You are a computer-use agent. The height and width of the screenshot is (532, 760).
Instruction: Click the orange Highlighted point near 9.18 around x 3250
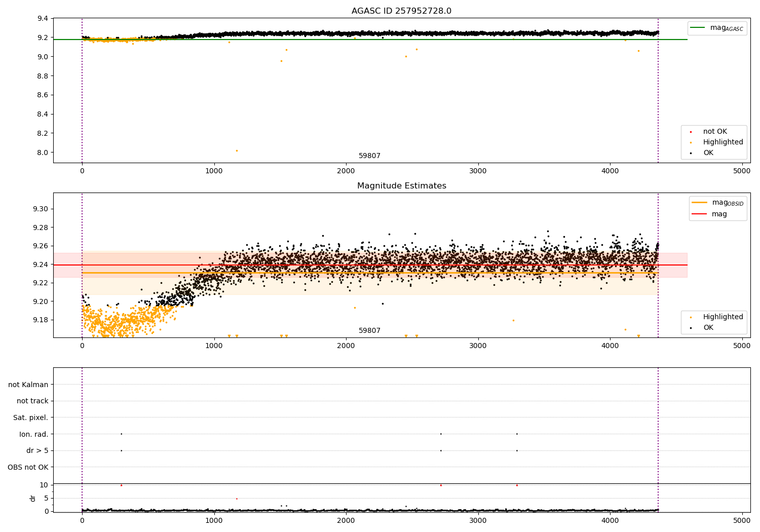click(x=513, y=320)
